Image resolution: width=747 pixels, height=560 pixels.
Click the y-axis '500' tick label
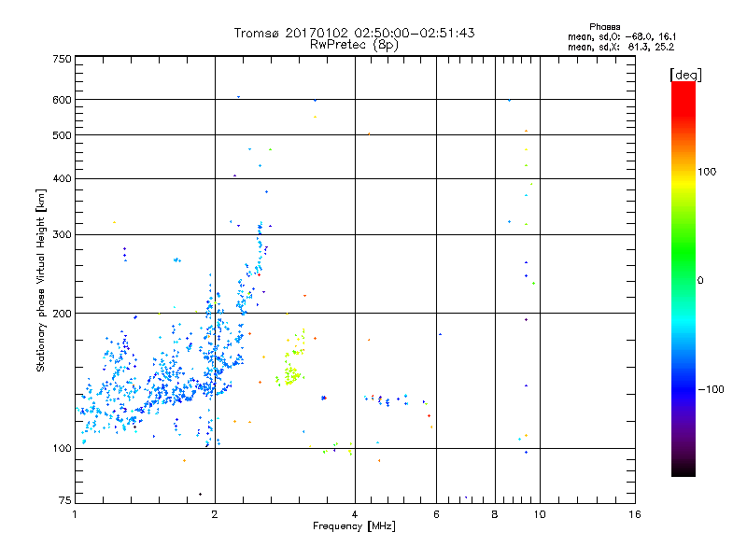pos(62,135)
